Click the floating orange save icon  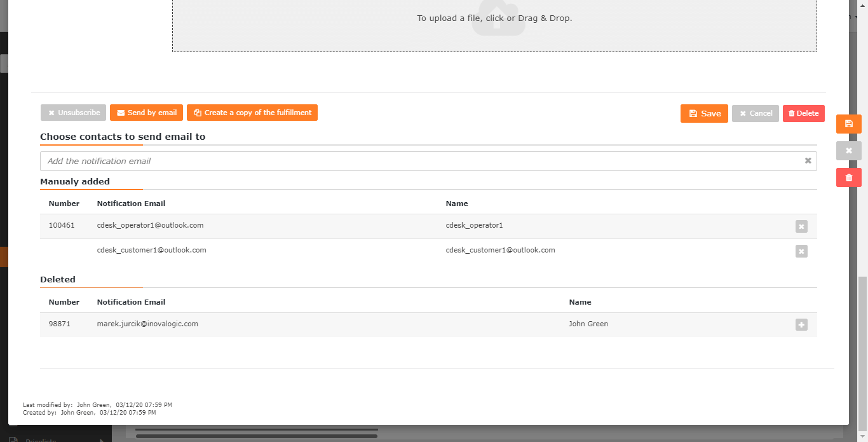(x=849, y=124)
